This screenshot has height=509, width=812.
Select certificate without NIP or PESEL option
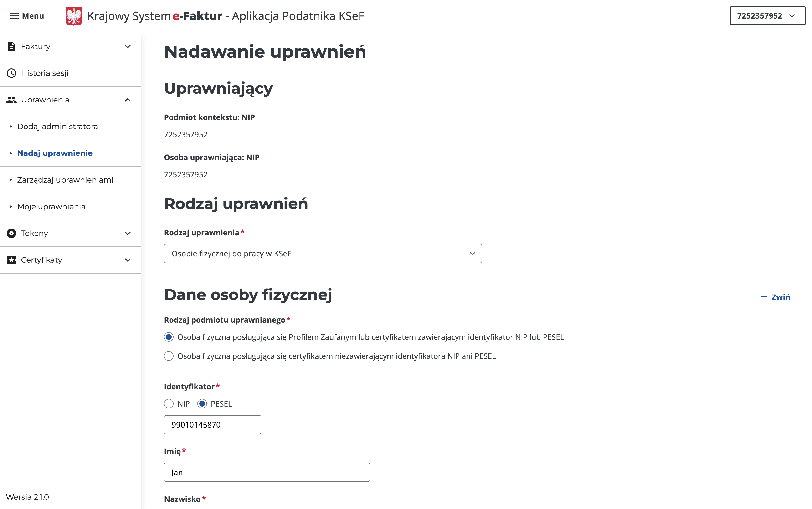169,356
